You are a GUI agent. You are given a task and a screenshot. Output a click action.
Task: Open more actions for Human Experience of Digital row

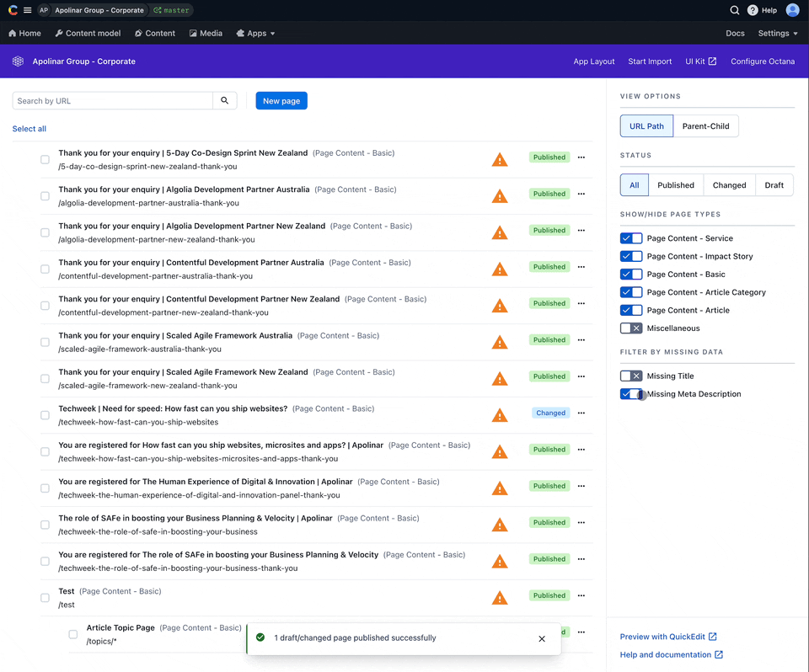pos(581,486)
